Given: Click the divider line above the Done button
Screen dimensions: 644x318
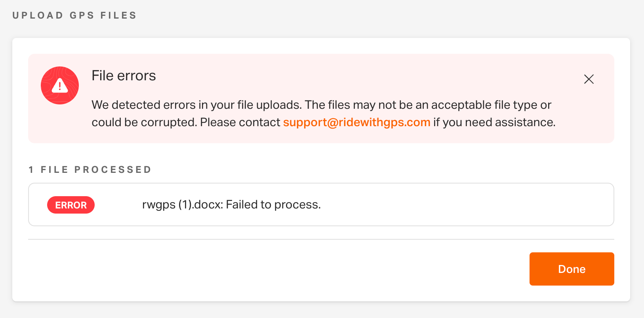Looking at the screenshot, I should click(321, 239).
